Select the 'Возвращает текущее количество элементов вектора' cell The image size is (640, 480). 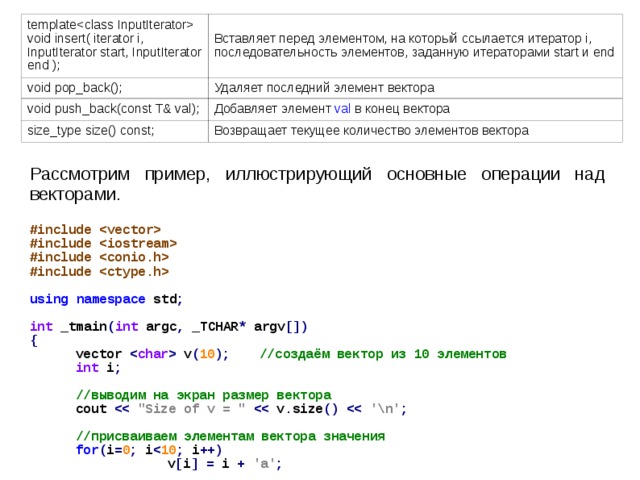pos(372,130)
